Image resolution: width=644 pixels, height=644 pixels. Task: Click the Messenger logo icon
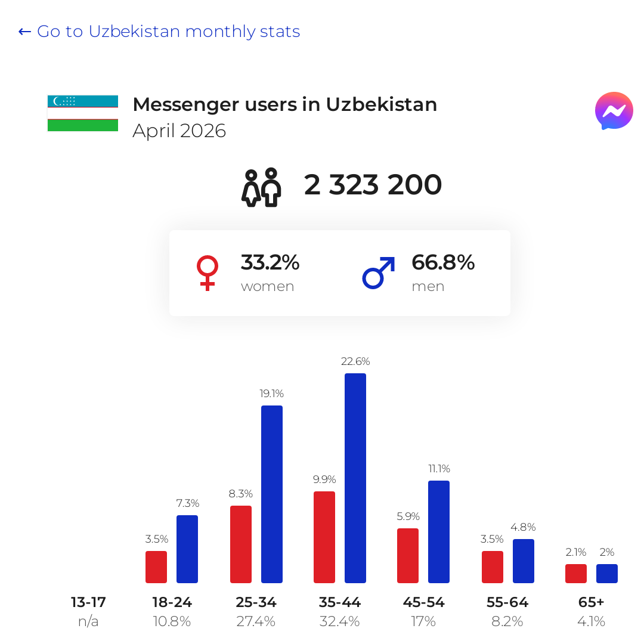[x=614, y=111]
